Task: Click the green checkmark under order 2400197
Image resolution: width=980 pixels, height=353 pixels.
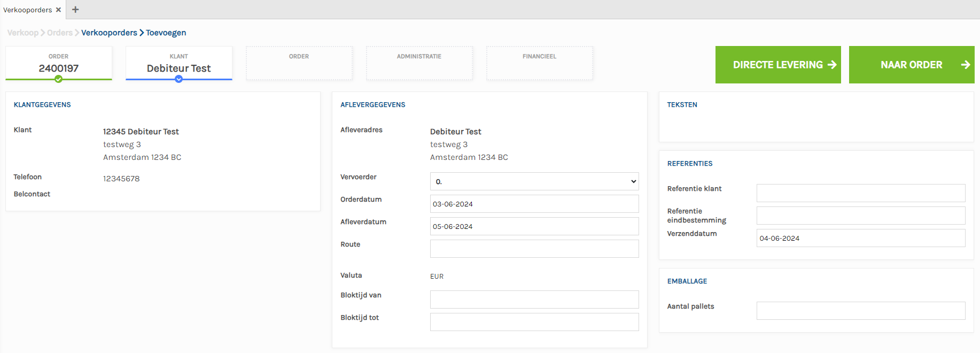Action: [59, 79]
